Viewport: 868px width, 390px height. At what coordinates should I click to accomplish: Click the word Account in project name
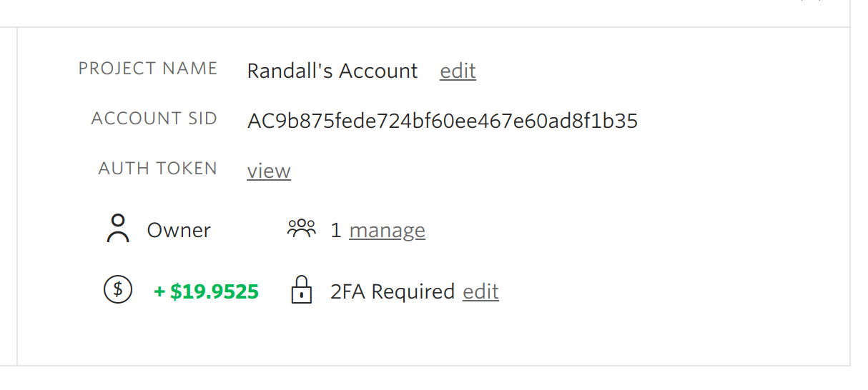[378, 71]
